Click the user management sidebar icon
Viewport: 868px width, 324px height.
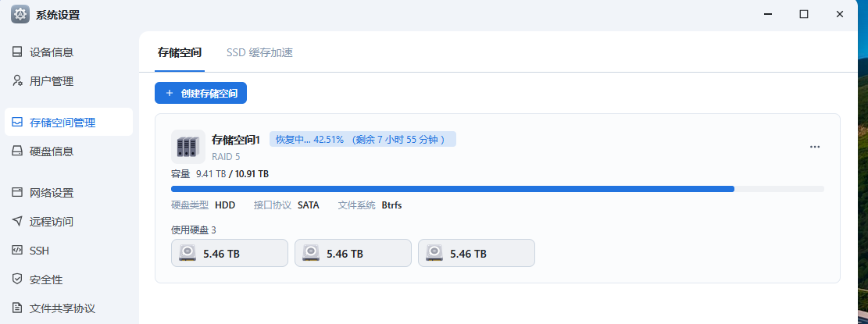(17, 81)
